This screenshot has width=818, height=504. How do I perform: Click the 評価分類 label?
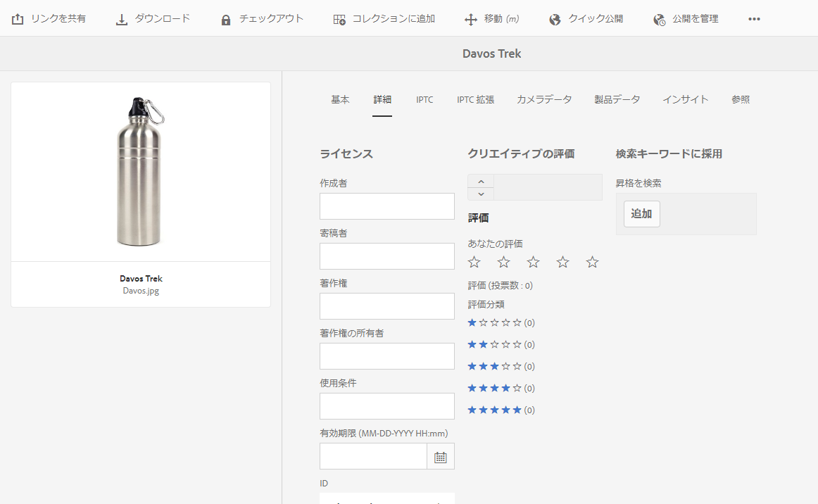click(486, 305)
